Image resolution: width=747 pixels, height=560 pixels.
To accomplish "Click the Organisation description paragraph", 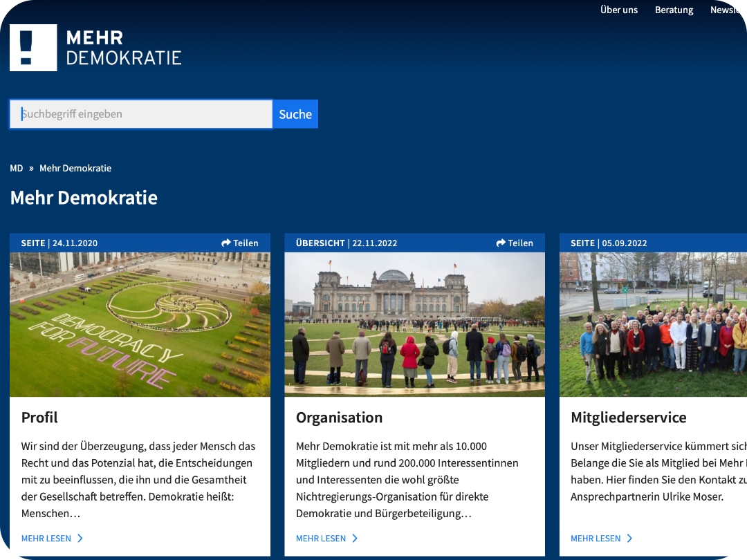I will (407, 480).
